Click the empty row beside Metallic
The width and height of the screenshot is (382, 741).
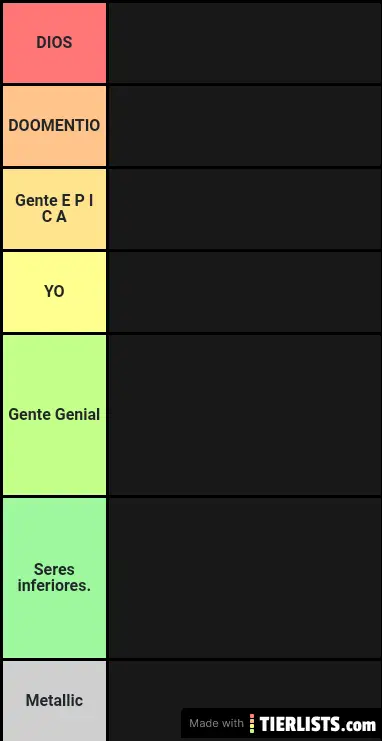pyautogui.click(x=244, y=685)
